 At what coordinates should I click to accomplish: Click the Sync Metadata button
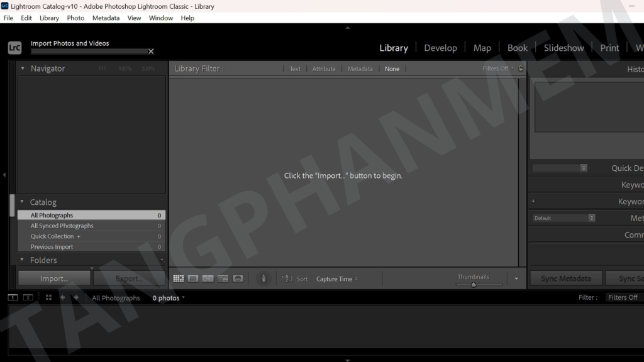[x=566, y=278]
